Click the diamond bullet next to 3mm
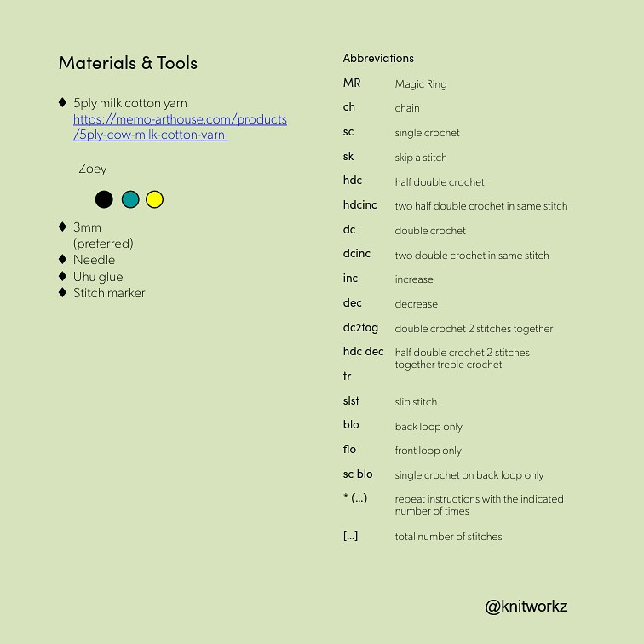The image size is (644, 644). [62, 227]
